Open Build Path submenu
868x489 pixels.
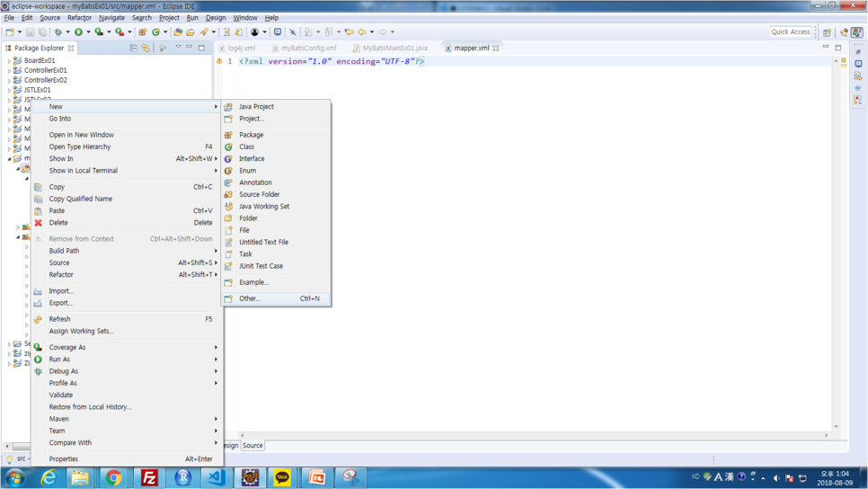126,251
